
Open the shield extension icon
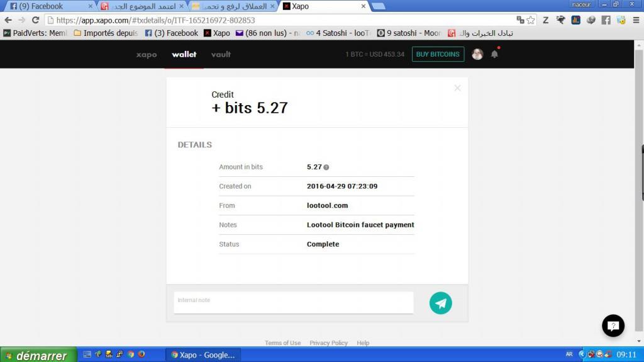(x=621, y=20)
